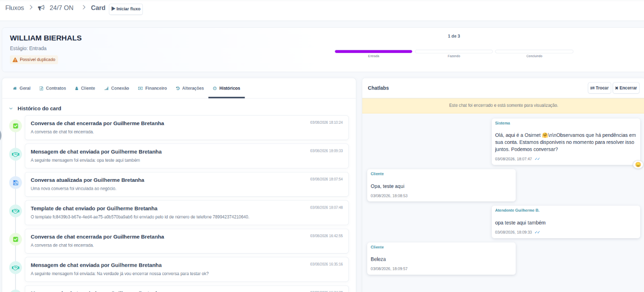Click timestamp 03/08/2026 18:07:48
The image size is (644, 292).
click(326, 207)
